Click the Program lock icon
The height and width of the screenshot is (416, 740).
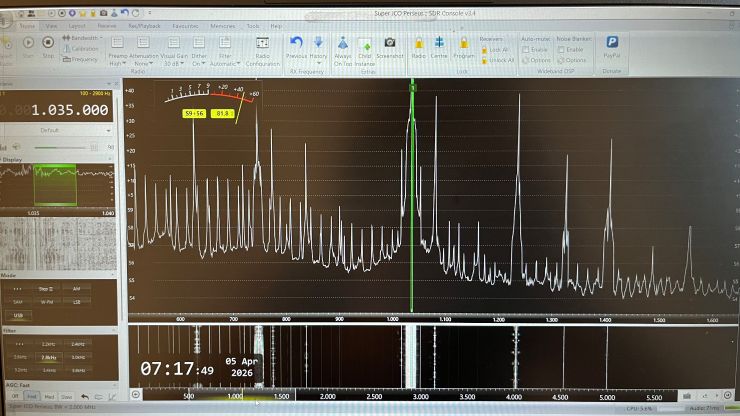[x=464, y=45]
